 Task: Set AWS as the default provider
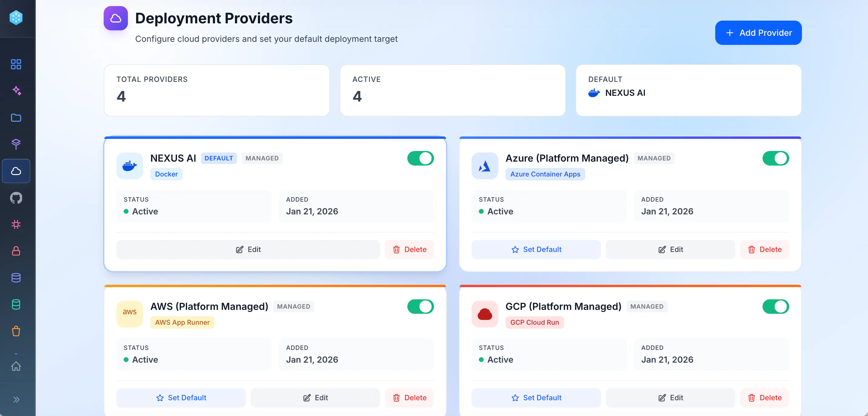pos(181,398)
